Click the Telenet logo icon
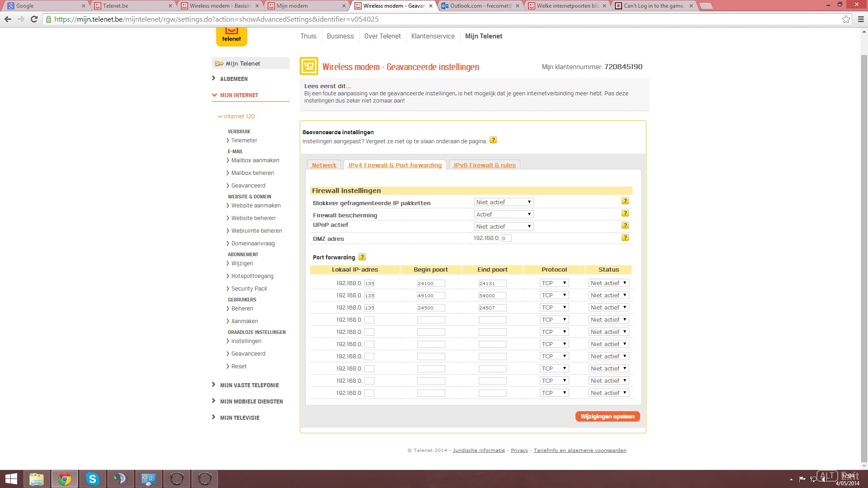The image size is (868, 488). pos(231,36)
